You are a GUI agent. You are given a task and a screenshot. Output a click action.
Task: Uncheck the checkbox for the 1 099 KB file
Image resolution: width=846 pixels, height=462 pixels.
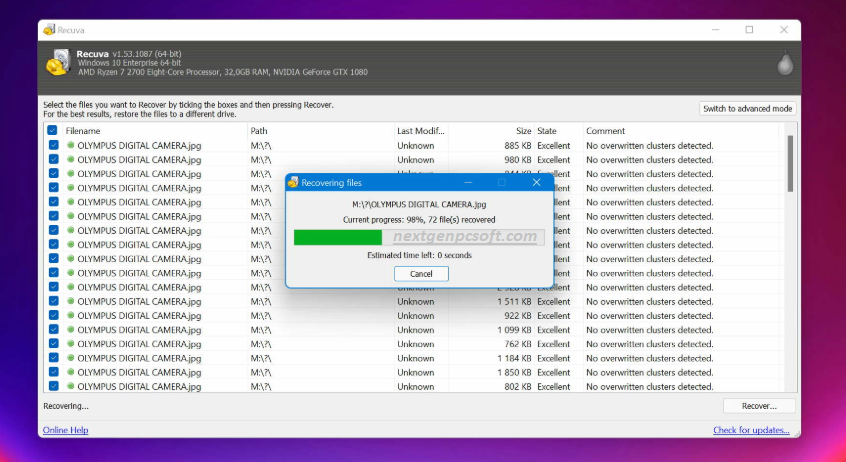coord(53,329)
